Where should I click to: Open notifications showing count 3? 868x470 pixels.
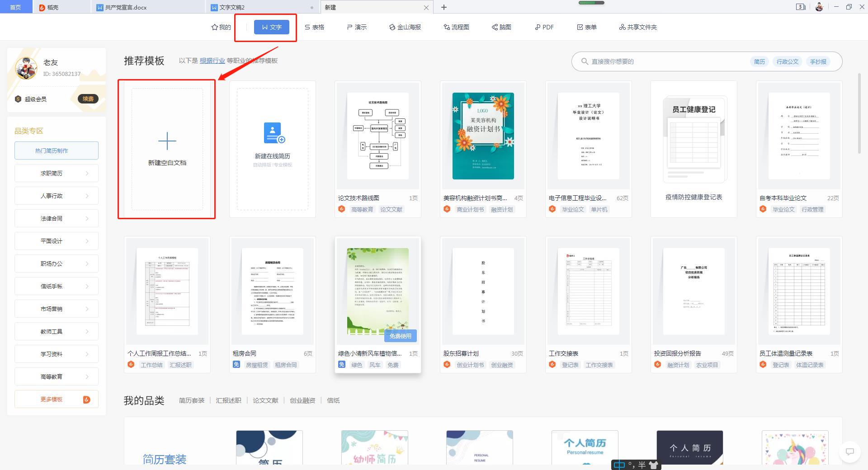click(x=799, y=7)
